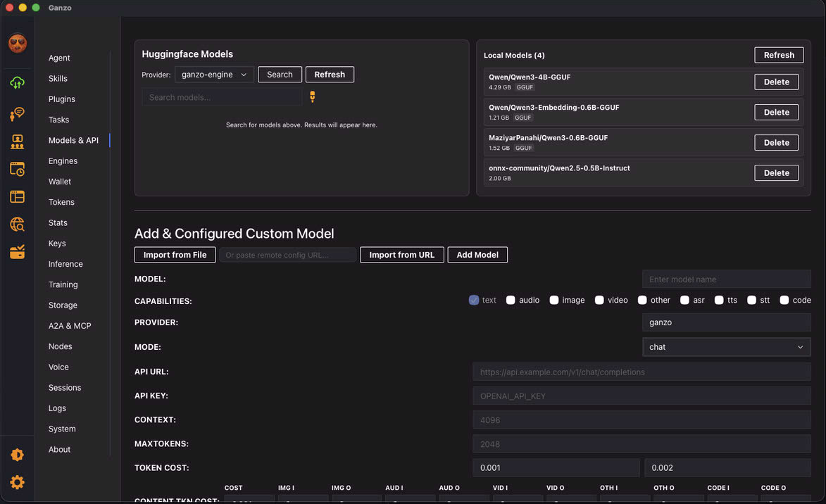Click the Import from File button
826x504 pixels.
click(175, 255)
